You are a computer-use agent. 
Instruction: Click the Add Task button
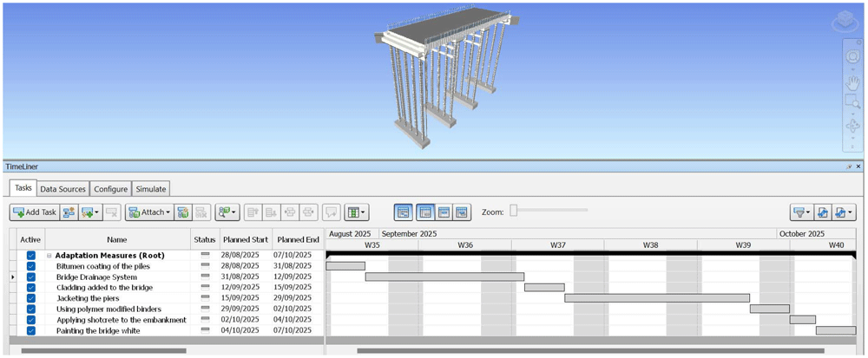(x=35, y=212)
